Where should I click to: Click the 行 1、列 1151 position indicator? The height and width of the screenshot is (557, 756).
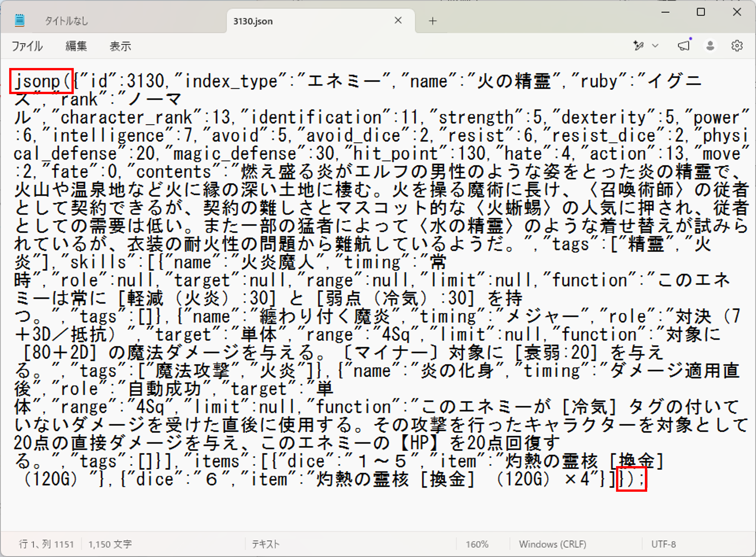pos(47,544)
